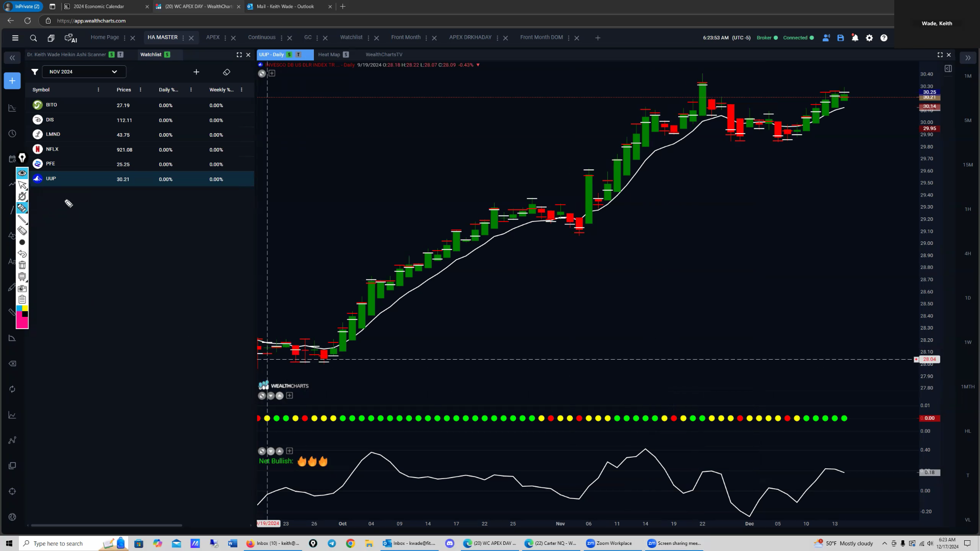
Task: Click the clipboard icon in annotation palette
Action: click(22, 299)
